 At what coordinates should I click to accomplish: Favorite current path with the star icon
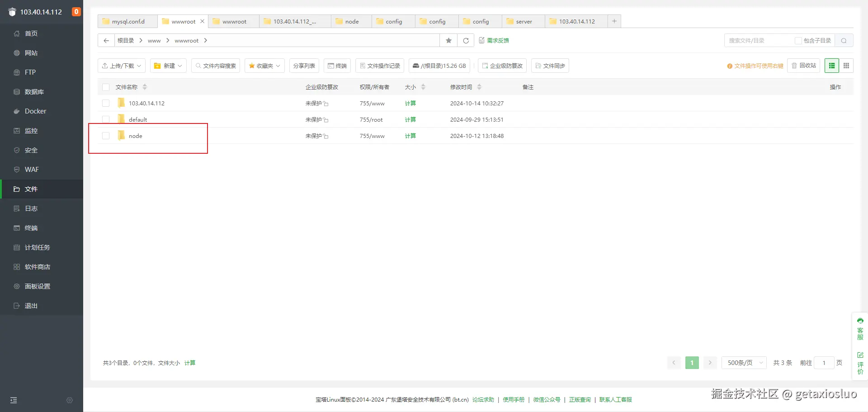click(448, 41)
